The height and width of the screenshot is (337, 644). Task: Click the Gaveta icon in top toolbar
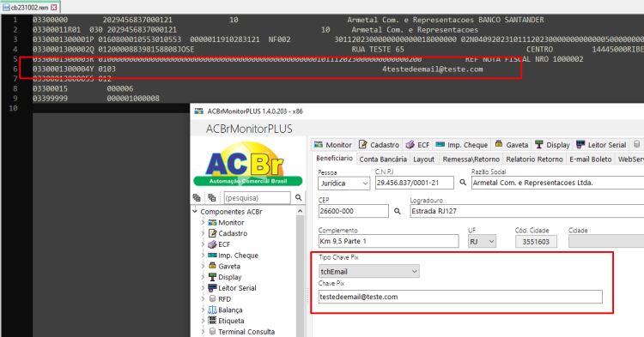click(x=499, y=144)
